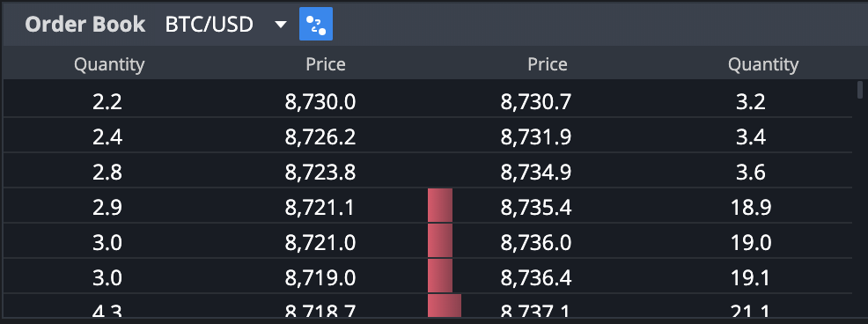Select the bid price 8,730.0
Image resolution: width=868 pixels, height=324 pixels.
pos(320,102)
